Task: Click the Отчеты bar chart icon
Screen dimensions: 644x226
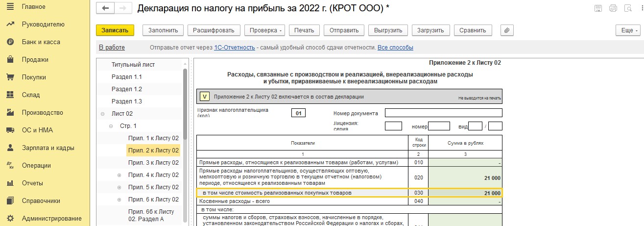Action: pos(10,183)
